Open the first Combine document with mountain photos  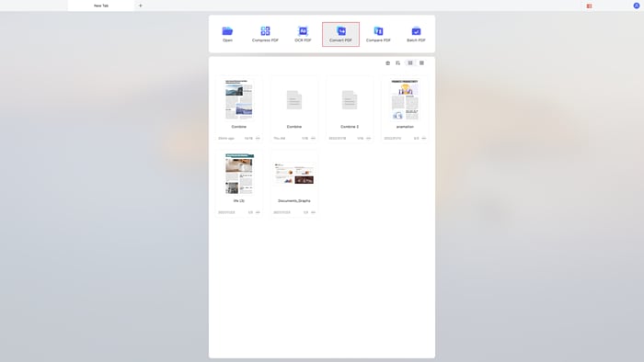point(239,100)
